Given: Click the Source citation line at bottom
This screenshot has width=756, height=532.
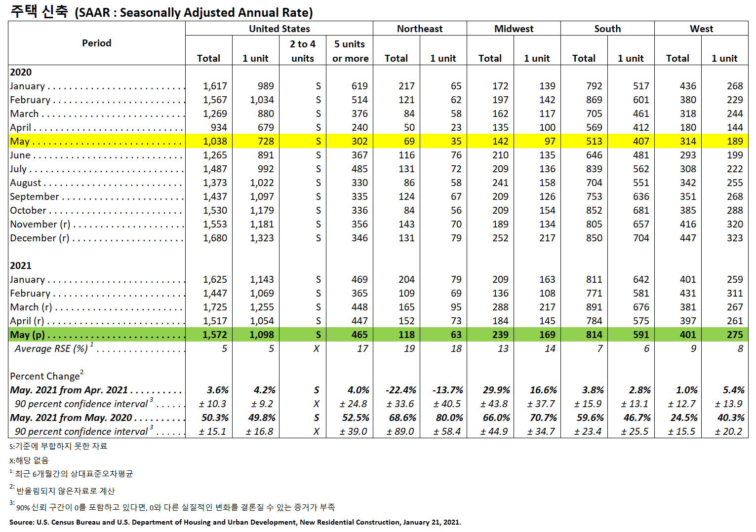Looking at the screenshot, I should click(x=235, y=522).
